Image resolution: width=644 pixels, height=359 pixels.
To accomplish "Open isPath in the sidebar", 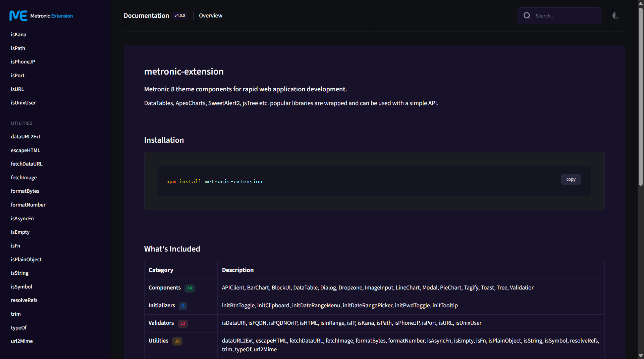I will [18, 48].
